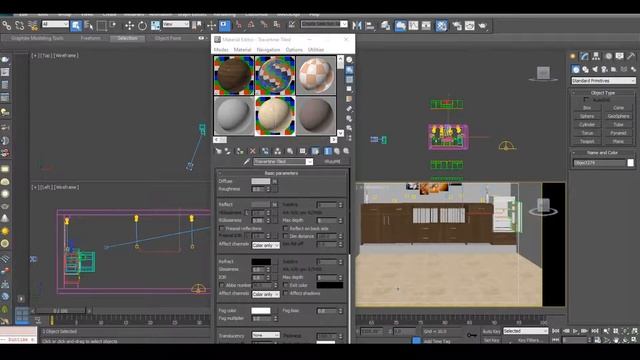640x360 pixels.
Task: Click the Teapot primitive button
Action: [x=587, y=141]
